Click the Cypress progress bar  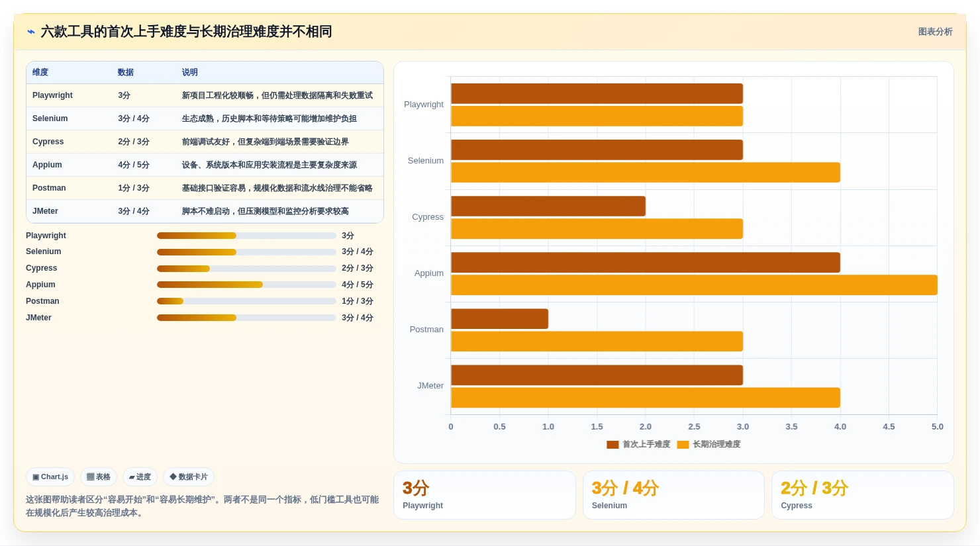coord(246,269)
